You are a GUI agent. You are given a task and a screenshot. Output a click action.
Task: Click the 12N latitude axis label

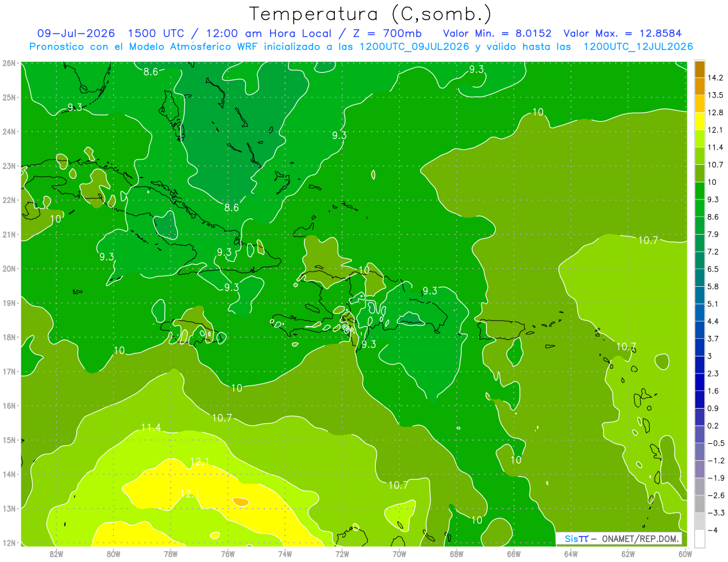[8, 543]
